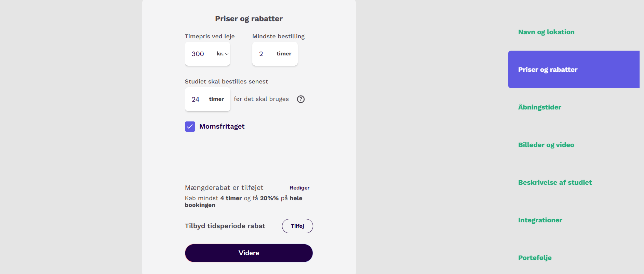
Task: Click Rediger to edit the quantity discount
Action: coord(299,188)
